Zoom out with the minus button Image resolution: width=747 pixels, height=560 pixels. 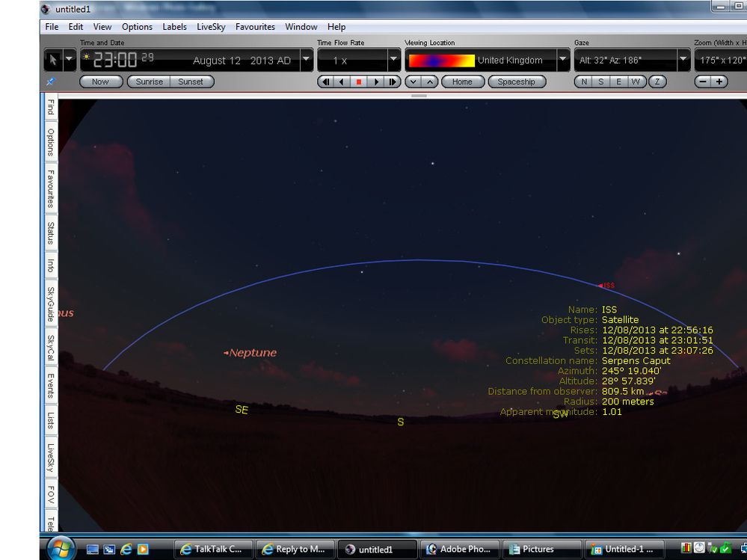pos(703,82)
